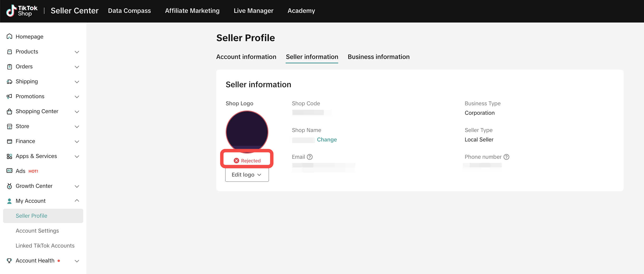Click the Phone number help icon

[x=506, y=157]
